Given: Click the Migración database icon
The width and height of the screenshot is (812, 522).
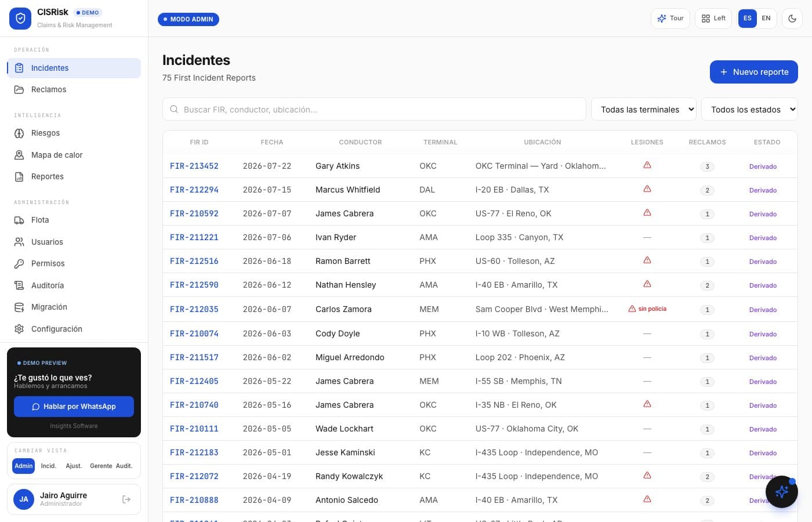Looking at the screenshot, I should [x=19, y=307].
